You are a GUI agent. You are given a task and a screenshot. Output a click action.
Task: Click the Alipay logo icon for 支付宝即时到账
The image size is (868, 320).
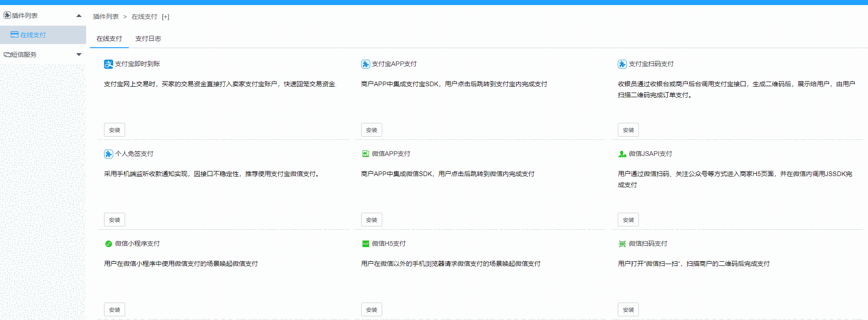[x=108, y=64]
